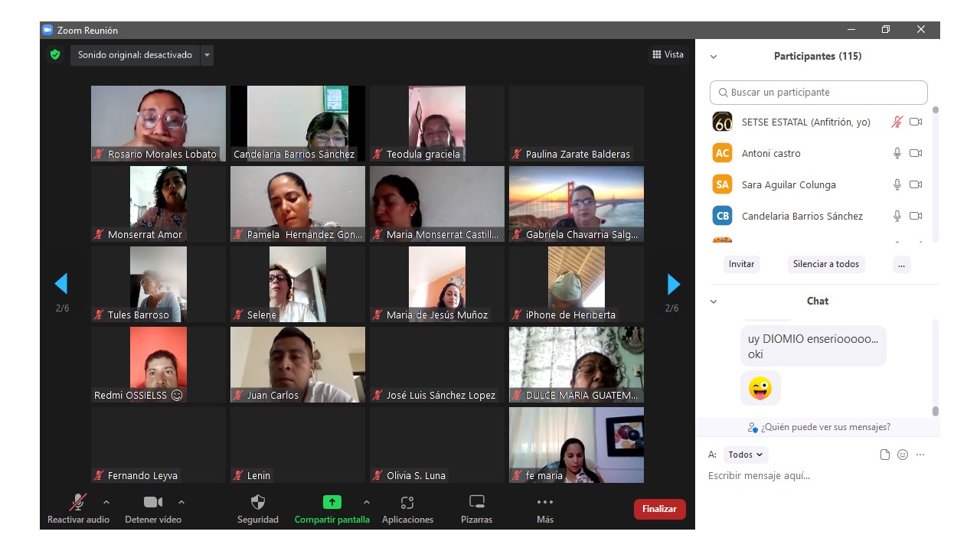Click Sara Aguilar Colunga SA avatar
This screenshot has width=980, height=551.
pos(722,184)
